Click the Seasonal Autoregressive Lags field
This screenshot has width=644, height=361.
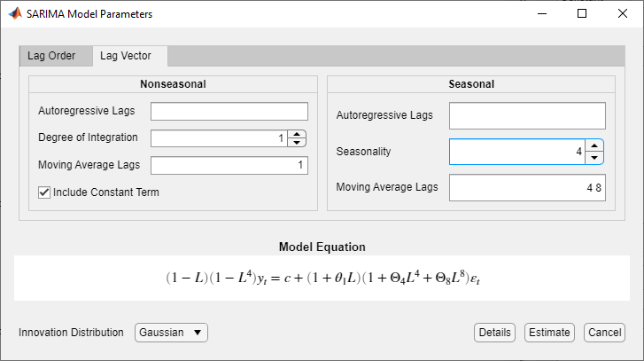point(526,116)
